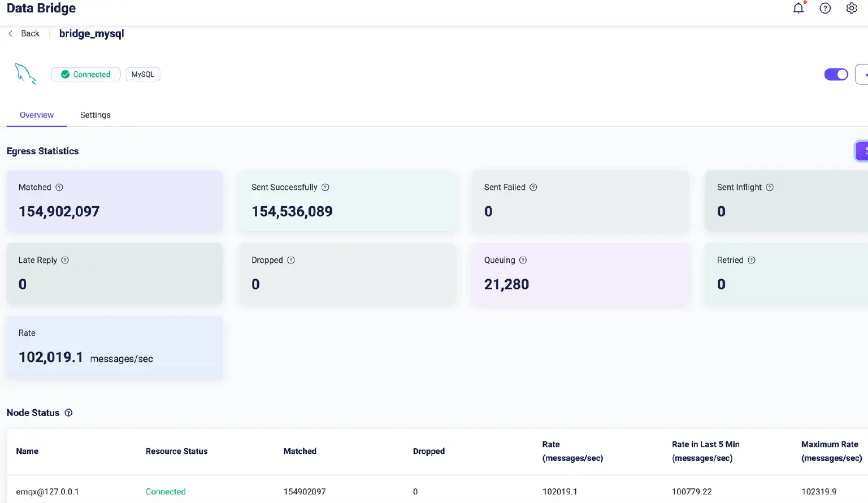Click the purple egress statistics reset button

[x=862, y=151]
